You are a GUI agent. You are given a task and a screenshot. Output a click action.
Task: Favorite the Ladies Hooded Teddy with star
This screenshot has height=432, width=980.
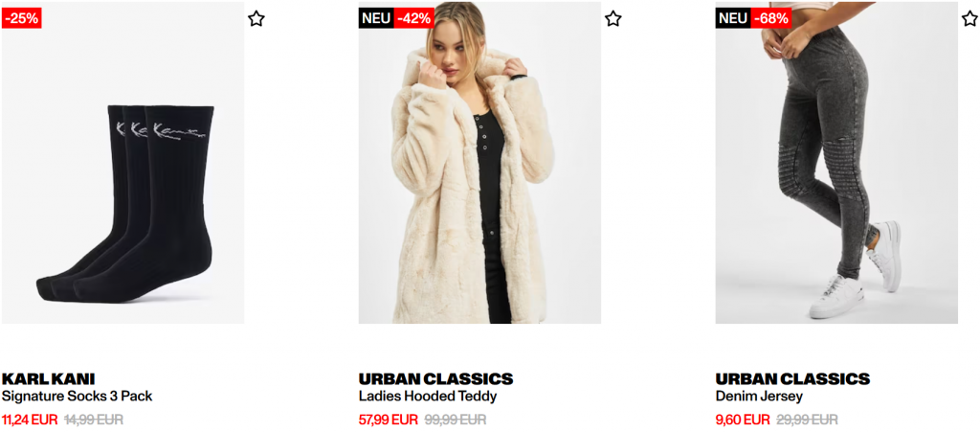(613, 19)
